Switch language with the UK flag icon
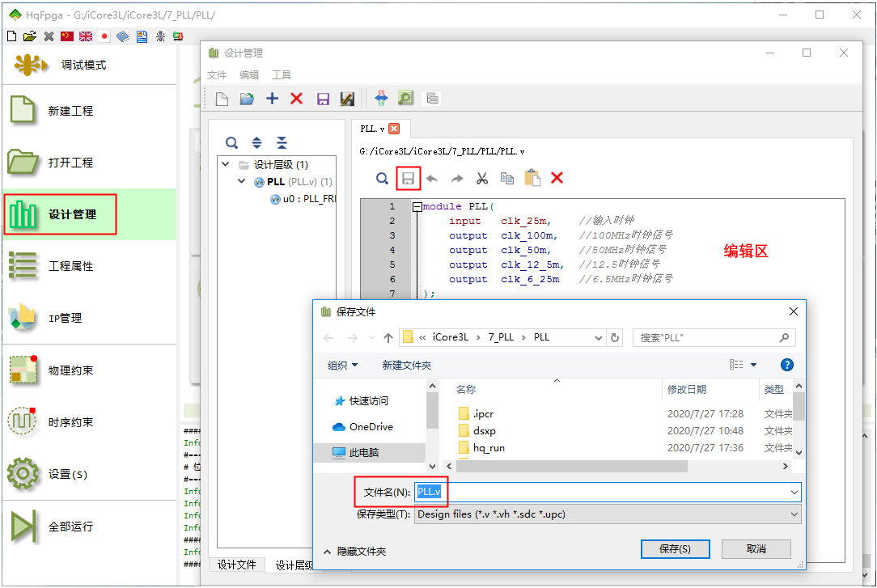 [x=86, y=36]
